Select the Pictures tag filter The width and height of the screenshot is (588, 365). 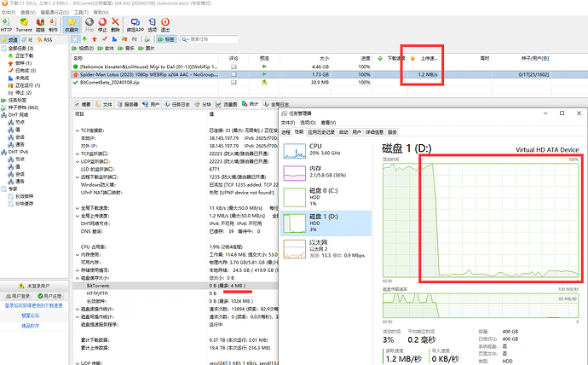147,49
